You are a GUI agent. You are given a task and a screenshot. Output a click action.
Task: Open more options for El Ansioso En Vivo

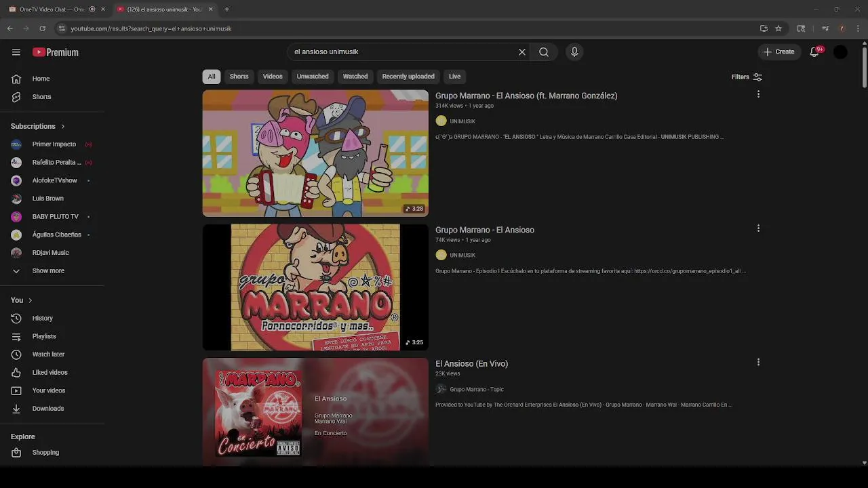coord(758,362)
